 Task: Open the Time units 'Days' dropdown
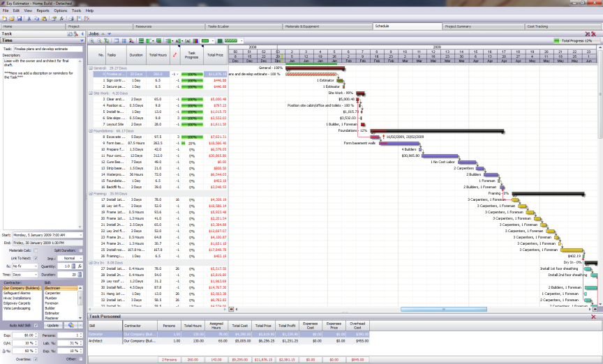(x=36, y=275)
